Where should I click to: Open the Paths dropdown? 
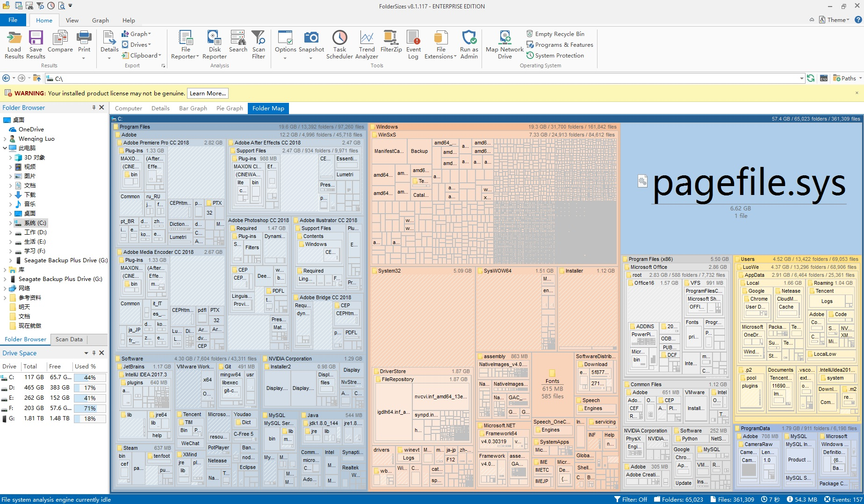848,78
